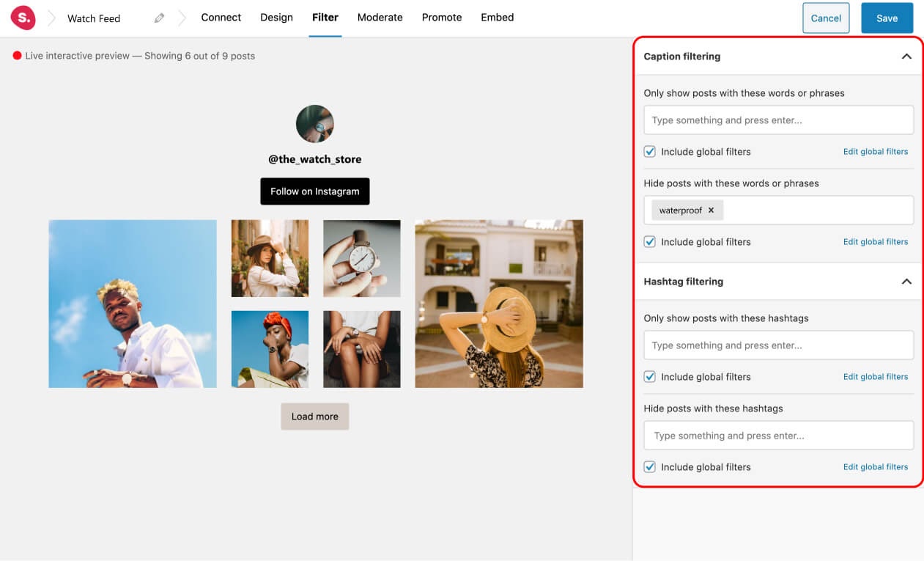Viewport: 924px width, 561px height.
Task: Click the Load more button
Action: point(315,417)
